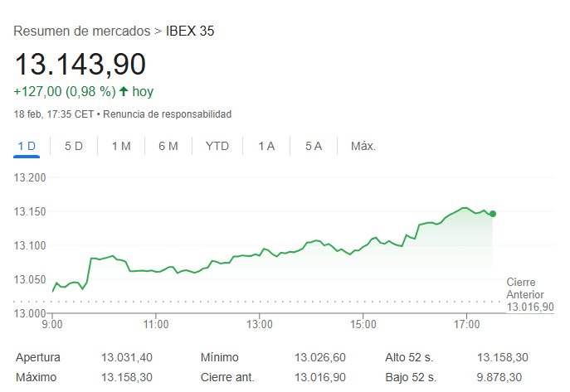Switch to 1 A yearly view

(x=266, y=146)
